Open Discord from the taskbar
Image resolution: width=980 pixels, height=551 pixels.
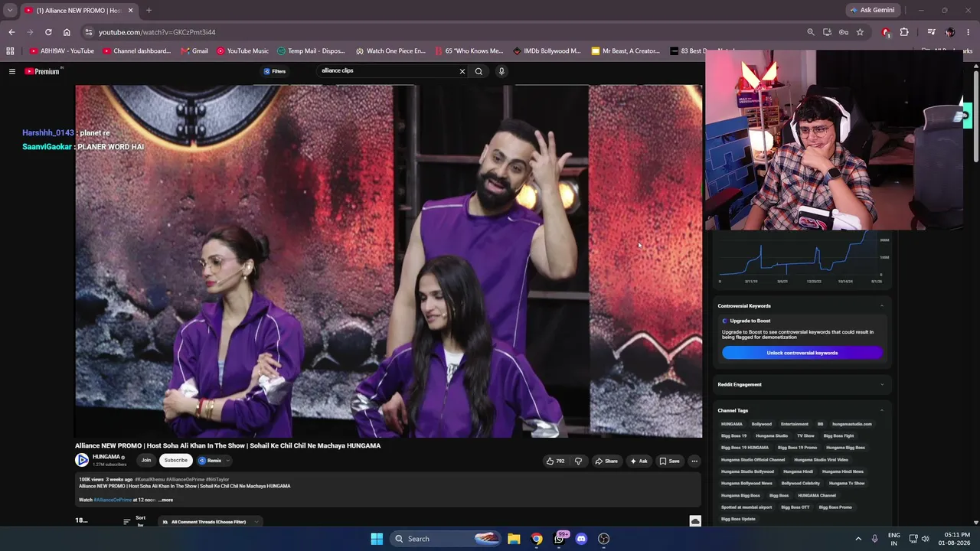[x=581, y=539]
